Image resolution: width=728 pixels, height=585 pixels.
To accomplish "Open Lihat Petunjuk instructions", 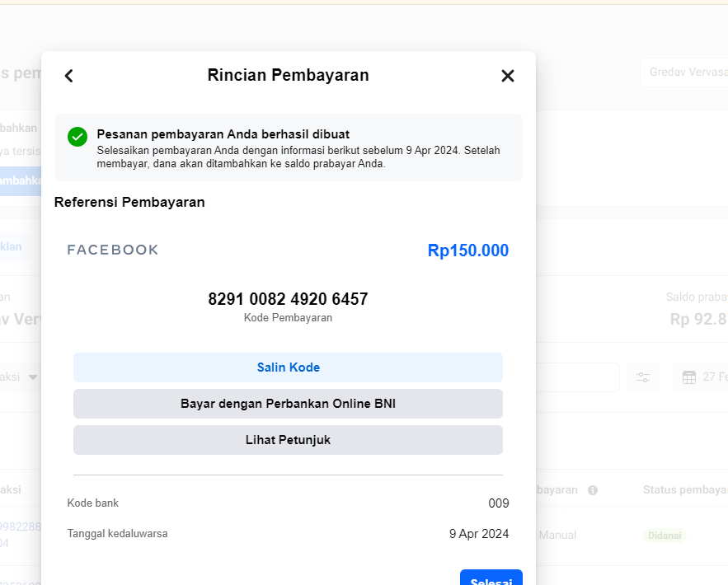I will coord(288,440).
